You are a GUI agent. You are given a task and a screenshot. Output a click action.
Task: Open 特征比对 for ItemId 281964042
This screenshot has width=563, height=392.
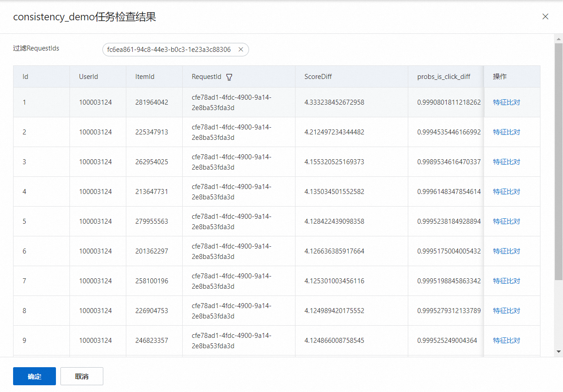[x=507, y=102]
